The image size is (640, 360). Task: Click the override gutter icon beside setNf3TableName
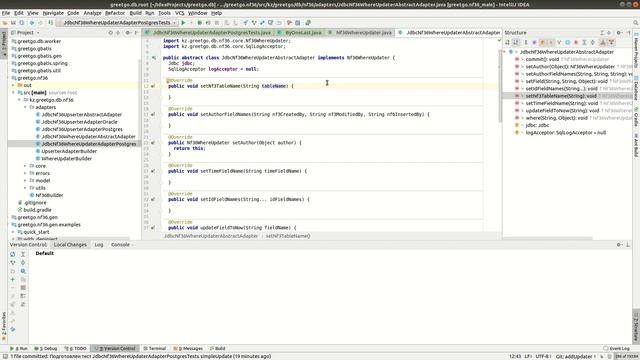coord(153,86)
